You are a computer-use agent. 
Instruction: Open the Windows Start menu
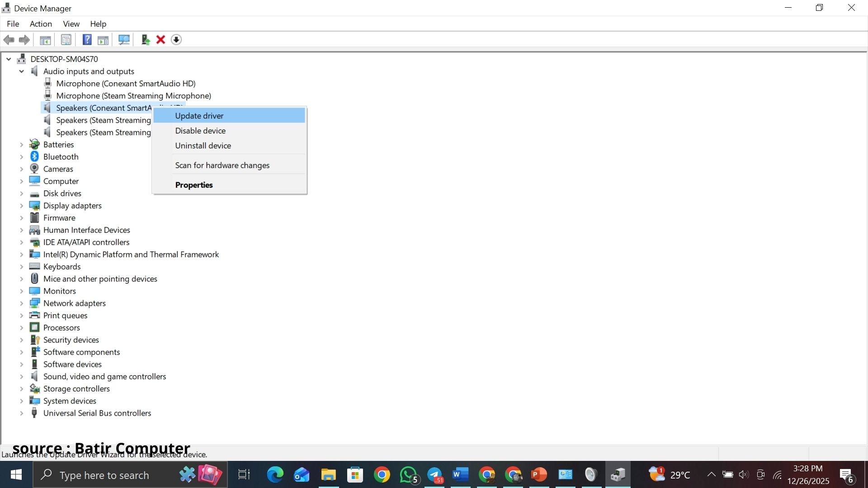click(x=16, y=475)
